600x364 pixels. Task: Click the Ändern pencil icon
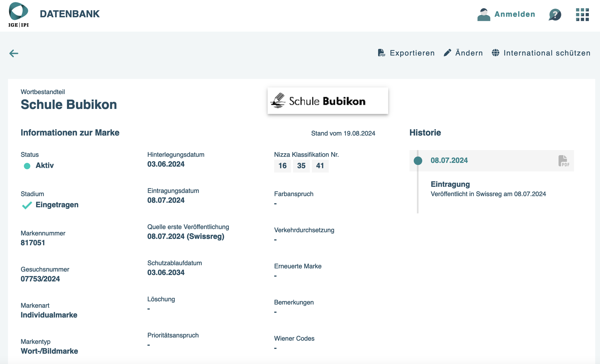(x=447, y=53)
